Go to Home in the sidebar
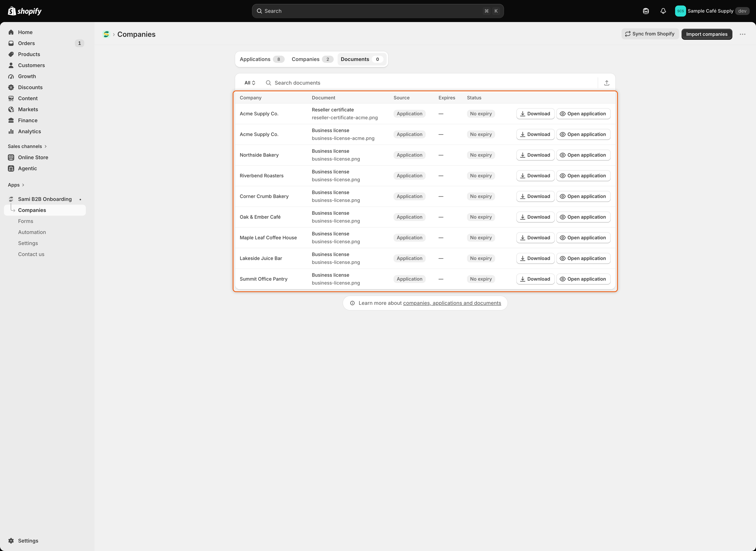756x551 pixels. coord(45,32)
